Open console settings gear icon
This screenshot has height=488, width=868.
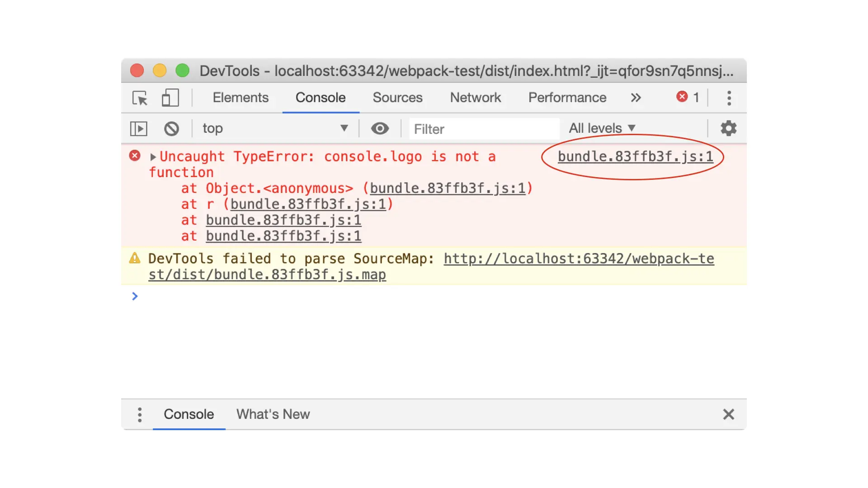coord(728,129)
